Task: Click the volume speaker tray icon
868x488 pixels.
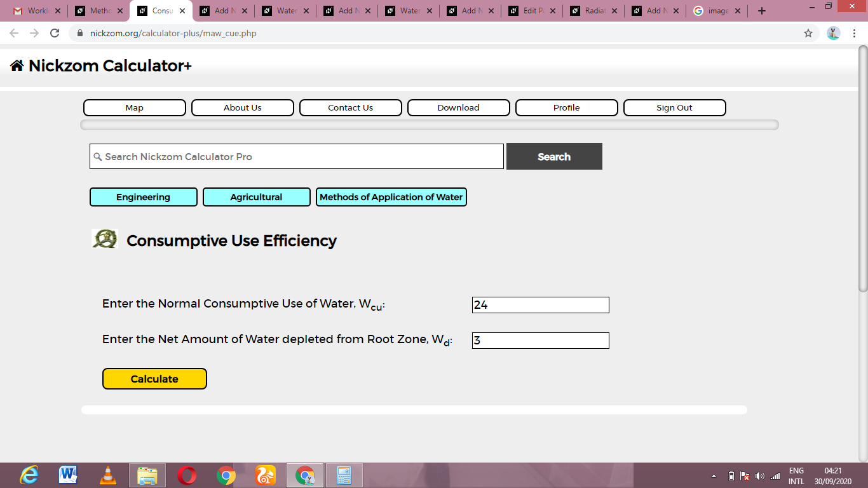Action: point(760,476)
